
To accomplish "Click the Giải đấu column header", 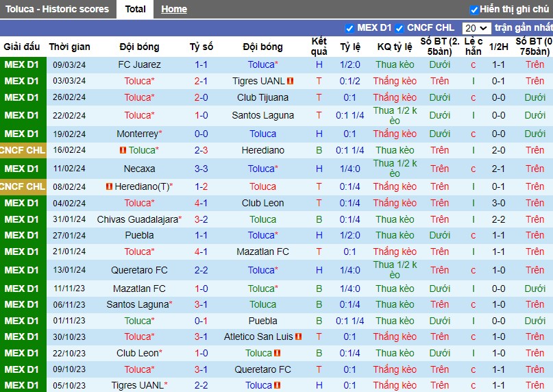I will point(21,47).
